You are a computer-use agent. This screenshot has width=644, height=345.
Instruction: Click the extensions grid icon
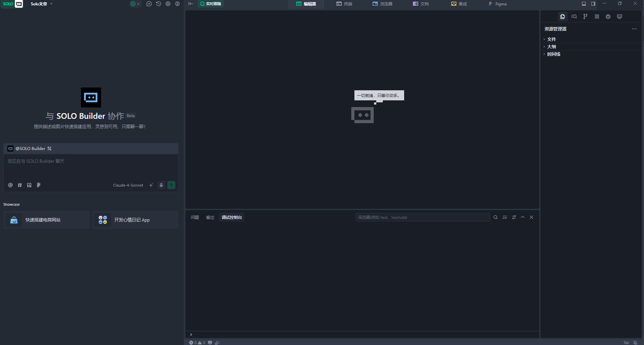pyautogui.click(x=597, y=16)
